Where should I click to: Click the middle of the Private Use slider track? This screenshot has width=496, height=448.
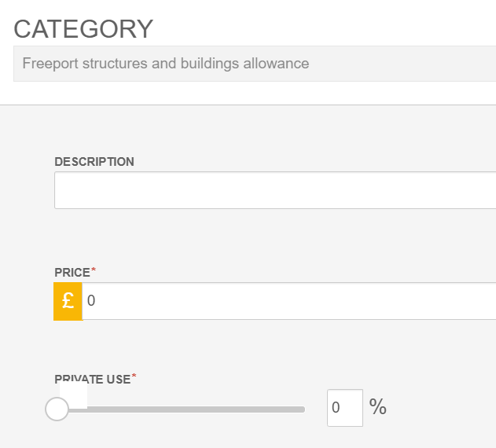pos(181,409)
